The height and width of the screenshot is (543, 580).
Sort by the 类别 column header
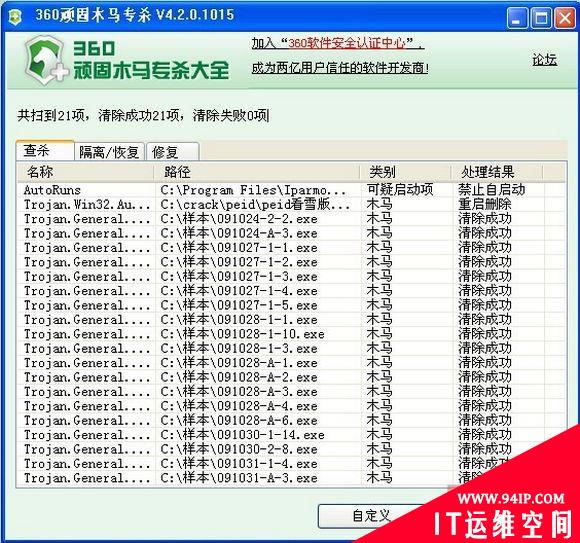(x=406, y=172)
